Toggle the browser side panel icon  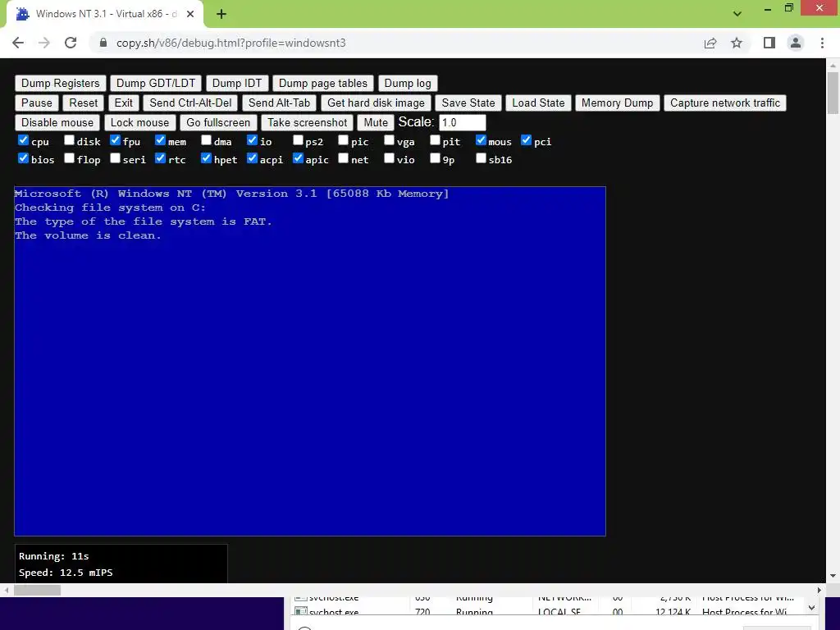coord(769,43)
